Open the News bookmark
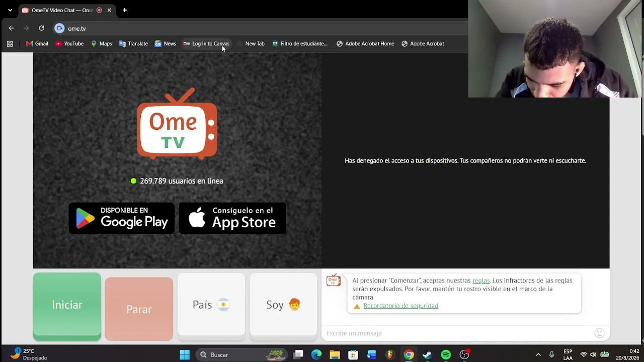This screenshot has height=362, width=644. 166,44
